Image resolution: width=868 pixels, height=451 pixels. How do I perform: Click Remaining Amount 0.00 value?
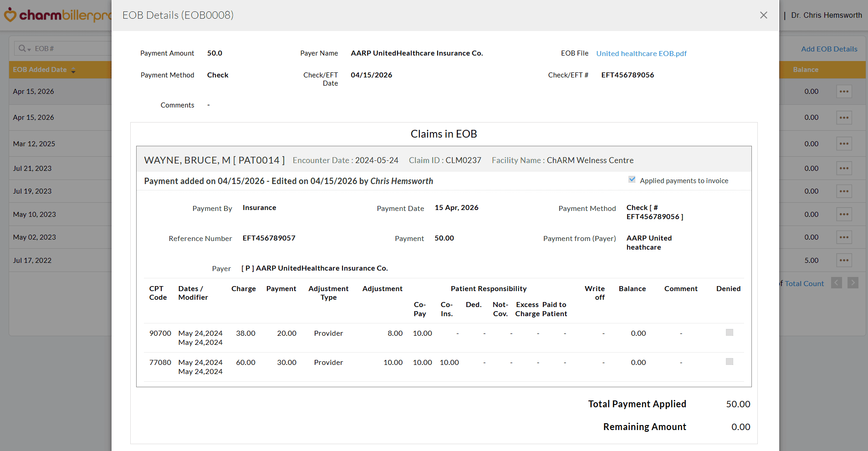[741, 427]
